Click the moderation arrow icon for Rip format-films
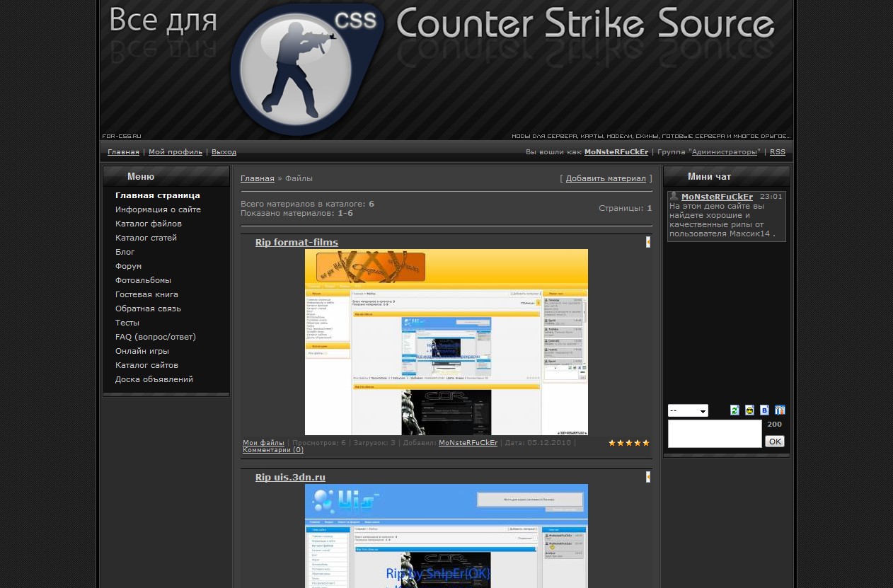Screen dimensions: 893x588 648,242
